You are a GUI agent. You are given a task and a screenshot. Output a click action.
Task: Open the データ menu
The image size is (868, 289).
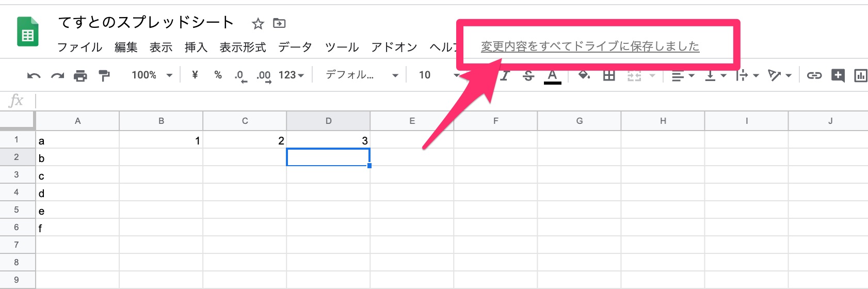click(295, 47)
